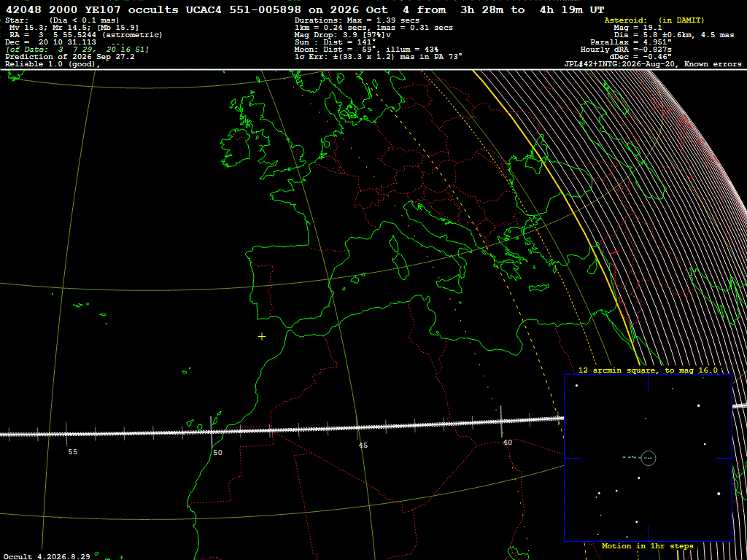
Task: Click the Sardinia island outline
Action: pos(400,265)
